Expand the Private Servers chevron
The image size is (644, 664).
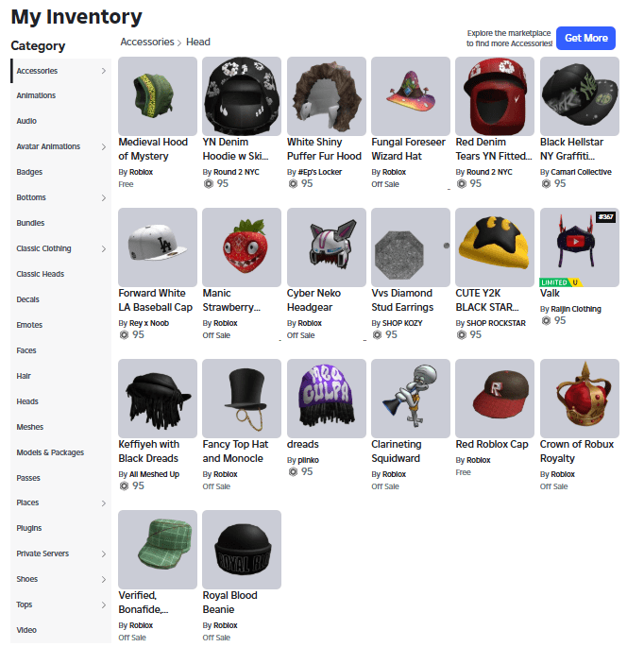[x=104, y=553]
